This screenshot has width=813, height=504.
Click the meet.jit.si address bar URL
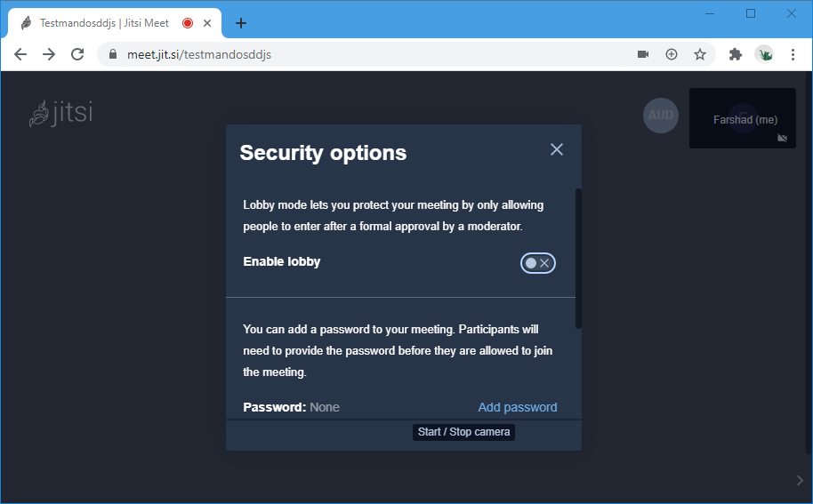click(199, 54)
